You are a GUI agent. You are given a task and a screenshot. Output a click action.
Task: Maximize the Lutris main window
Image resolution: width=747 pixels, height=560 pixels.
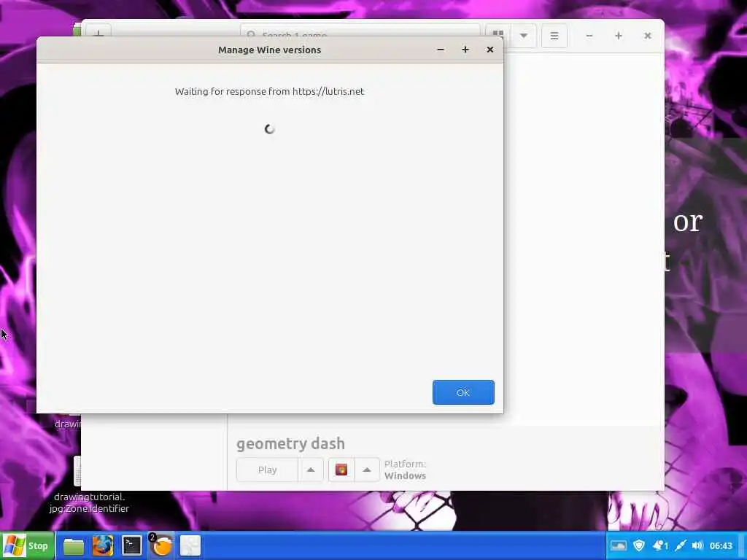pos(619,36)
